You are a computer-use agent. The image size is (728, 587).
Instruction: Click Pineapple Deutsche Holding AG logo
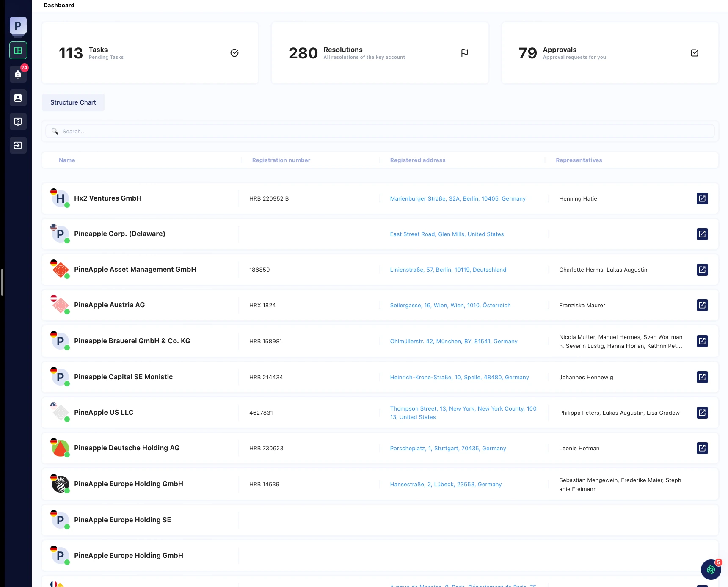(x=61, y=448)
